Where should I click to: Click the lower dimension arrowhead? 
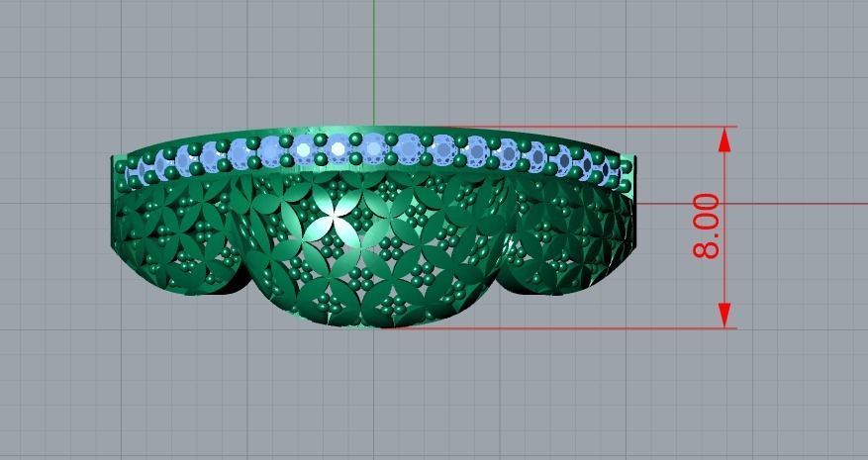[x=724, y=316]
